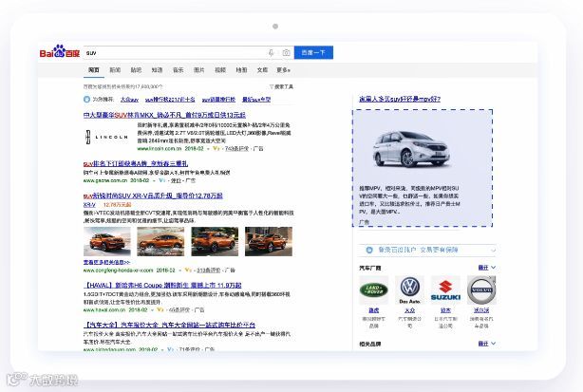The image size is (583, 392).
Task: Click the Baidu paw logo
Action: click(x=60, y=51)
